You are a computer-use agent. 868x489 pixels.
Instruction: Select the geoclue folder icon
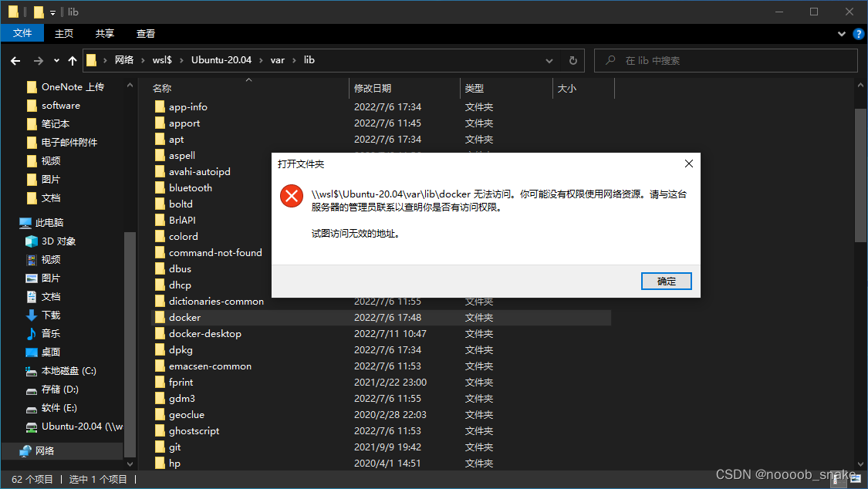tap(160, 414)
